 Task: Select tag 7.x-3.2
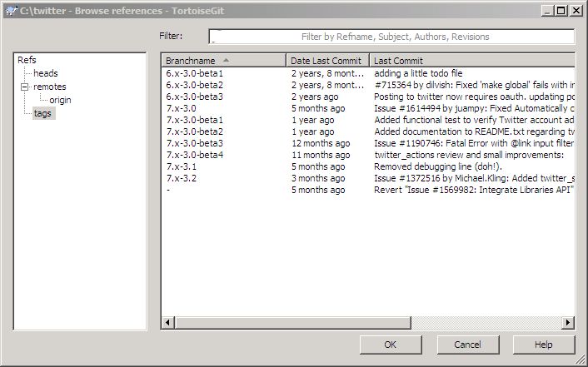click(x=181, y=178)
